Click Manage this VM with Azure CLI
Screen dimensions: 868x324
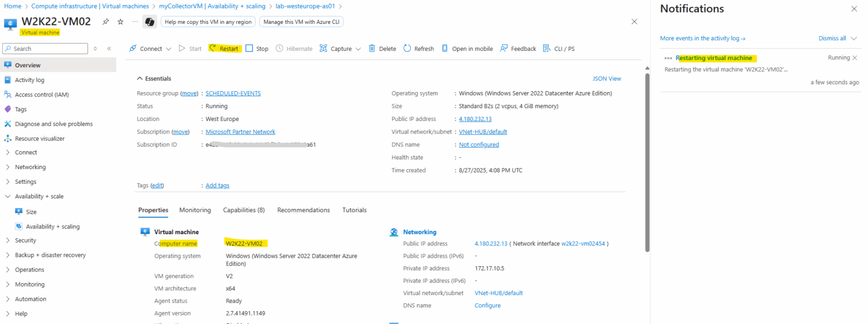[x=301, y=21]
